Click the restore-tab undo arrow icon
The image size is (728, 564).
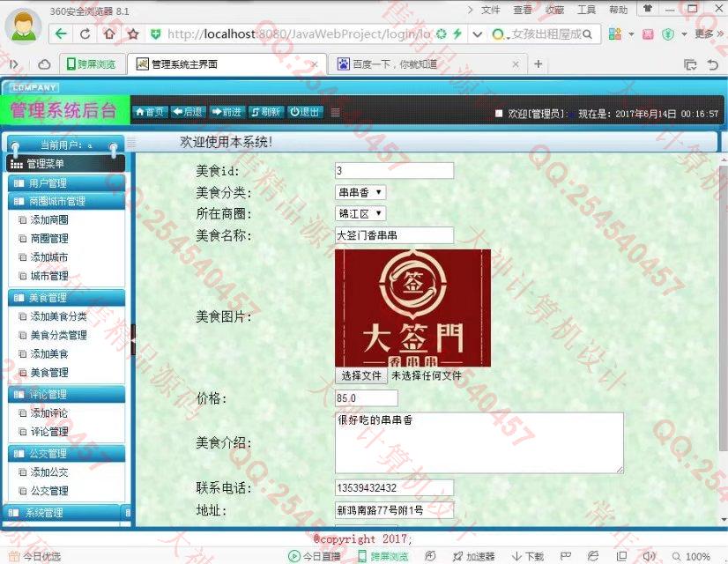pyautogui.click(x=713, y=64)
